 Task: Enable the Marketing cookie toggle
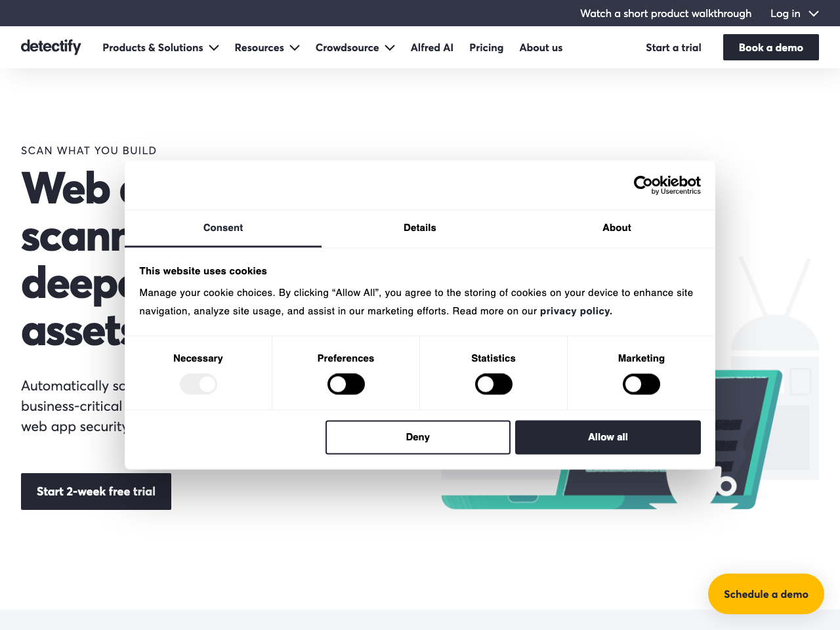[641, 384]
